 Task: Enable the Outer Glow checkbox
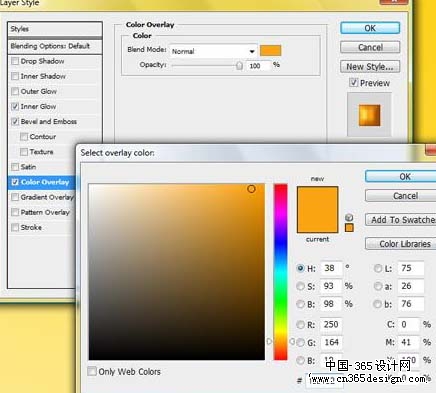[x=15, y=91]
